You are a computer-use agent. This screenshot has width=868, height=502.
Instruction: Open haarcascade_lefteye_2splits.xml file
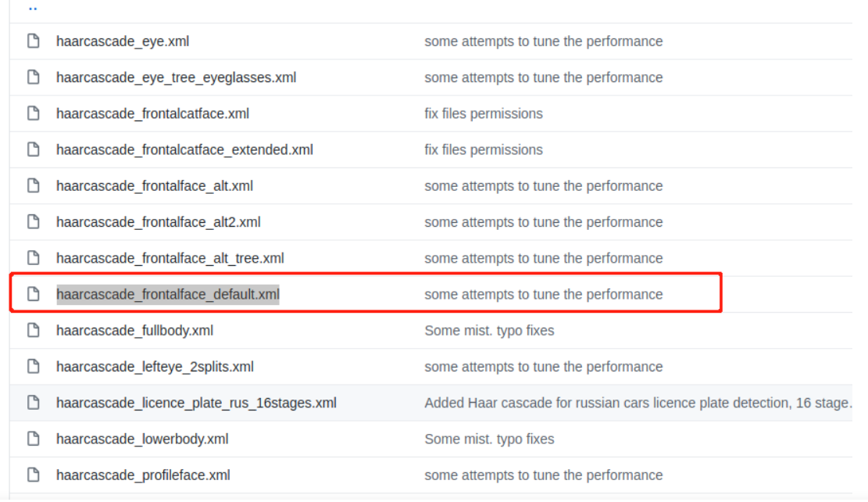[x=155, y=367]
